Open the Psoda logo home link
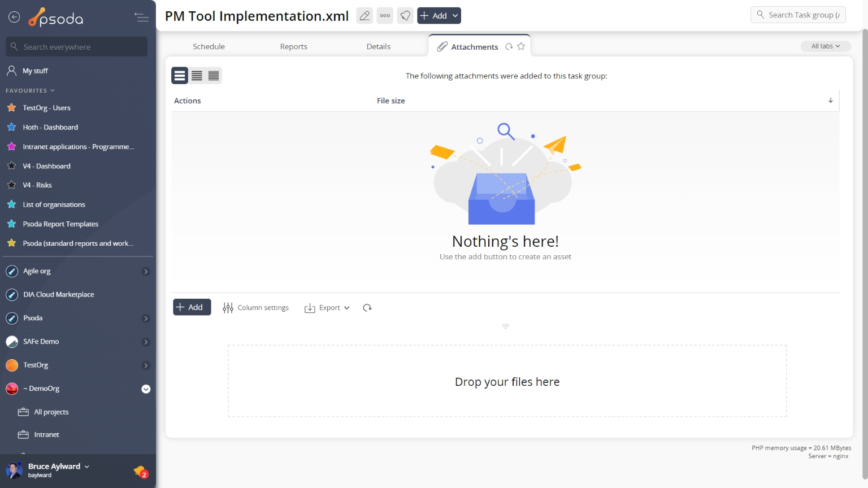 click(x=55, y=18)
